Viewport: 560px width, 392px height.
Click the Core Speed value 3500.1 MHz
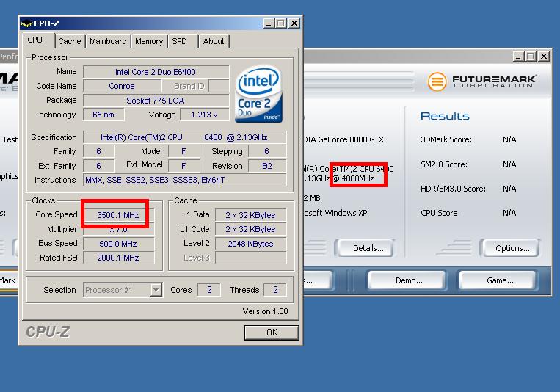[x=118, y=215]
